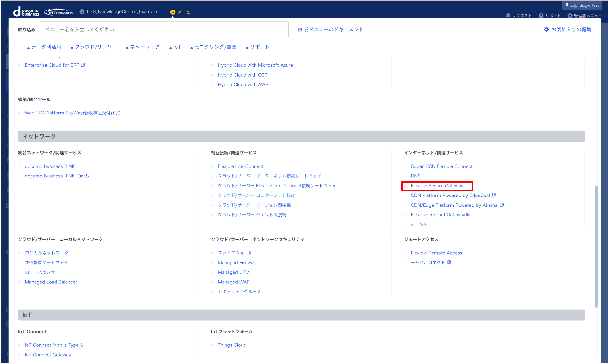Jump to the データ利活用 section

coord(44,47)
